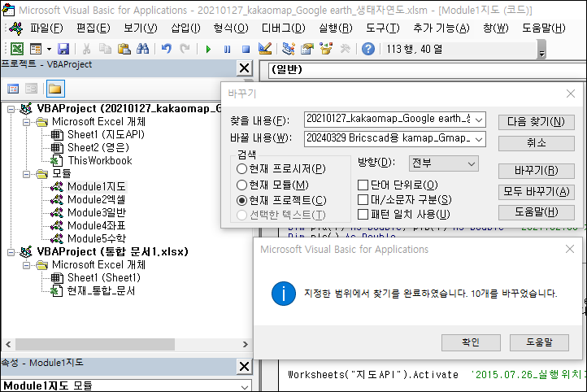587x392 pixels.
Task: Enable 대/소문자 구분(S) checkbox
Action: click(x=363, y=199)
